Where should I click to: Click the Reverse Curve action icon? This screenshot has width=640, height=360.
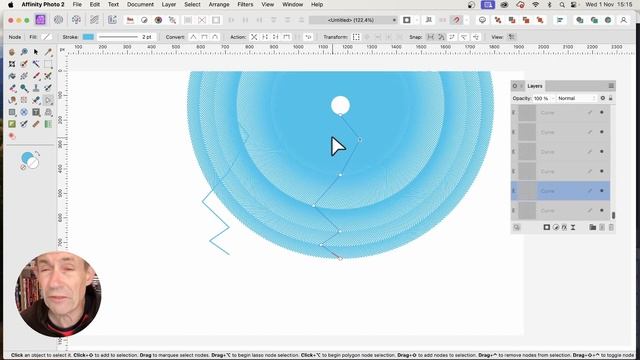309,37
